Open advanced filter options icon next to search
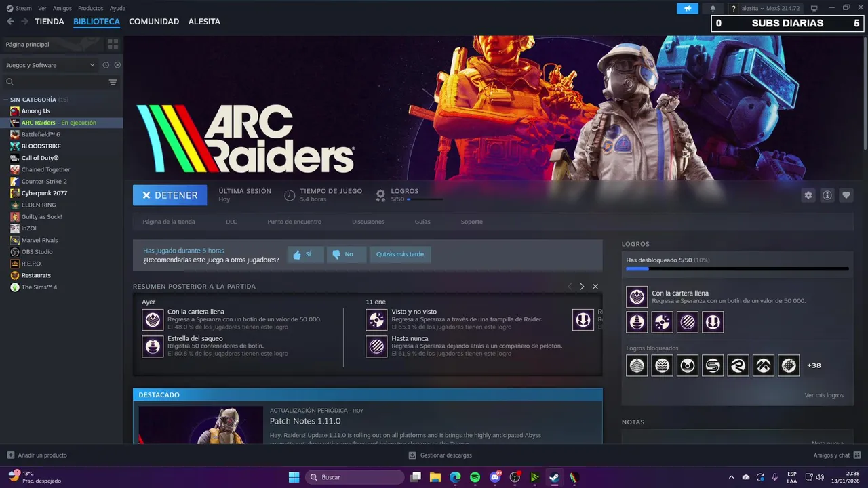 tap(113, 82)
